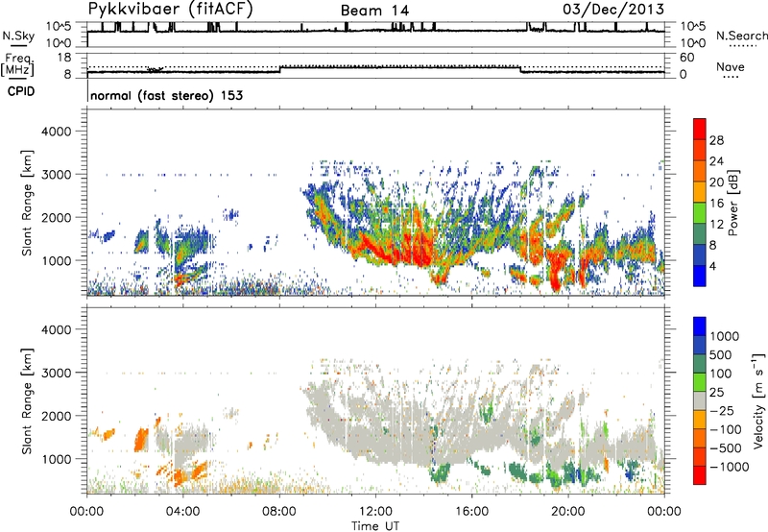The width and height of the screenshot is (768, 532).
Task: Click the "-25" velocity colorbar tick
Action: point(722,410)
